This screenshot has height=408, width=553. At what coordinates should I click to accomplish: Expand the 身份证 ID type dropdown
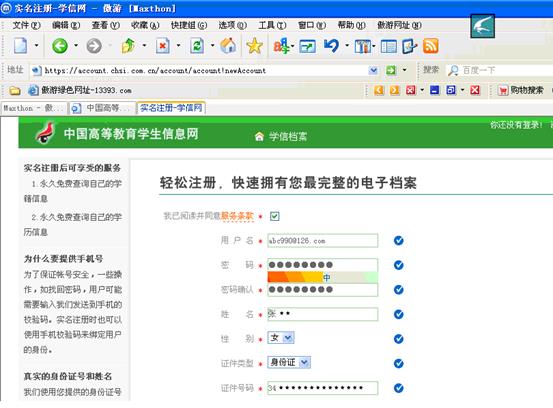[x=289, y=362]
